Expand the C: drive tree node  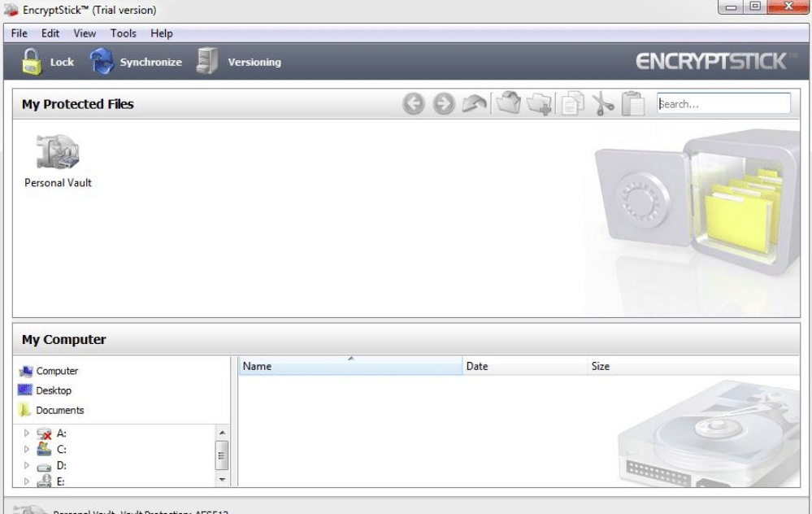[26, 449]
